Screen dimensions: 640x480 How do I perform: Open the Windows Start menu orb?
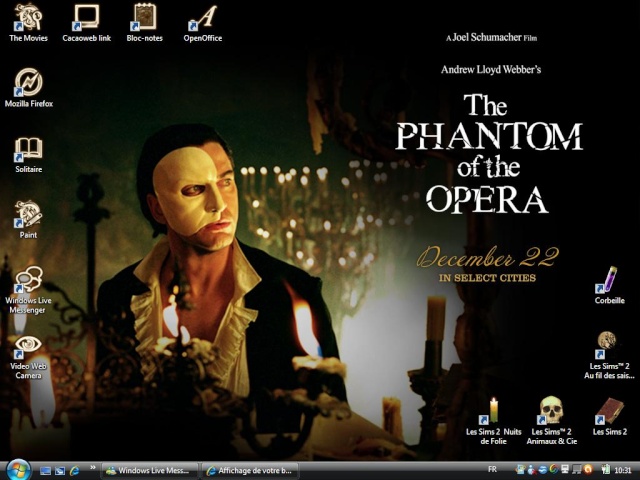[x=18, y=469]
